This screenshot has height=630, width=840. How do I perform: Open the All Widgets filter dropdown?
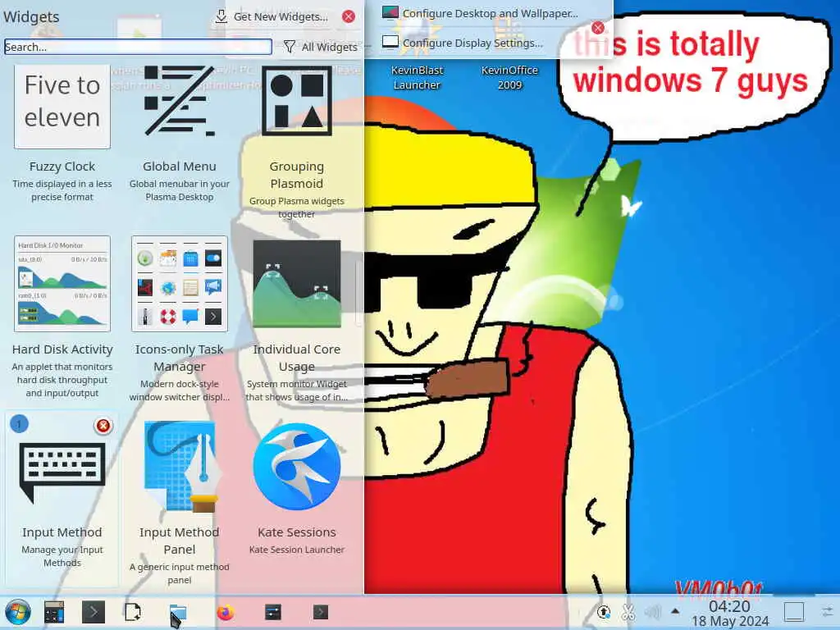321,47
